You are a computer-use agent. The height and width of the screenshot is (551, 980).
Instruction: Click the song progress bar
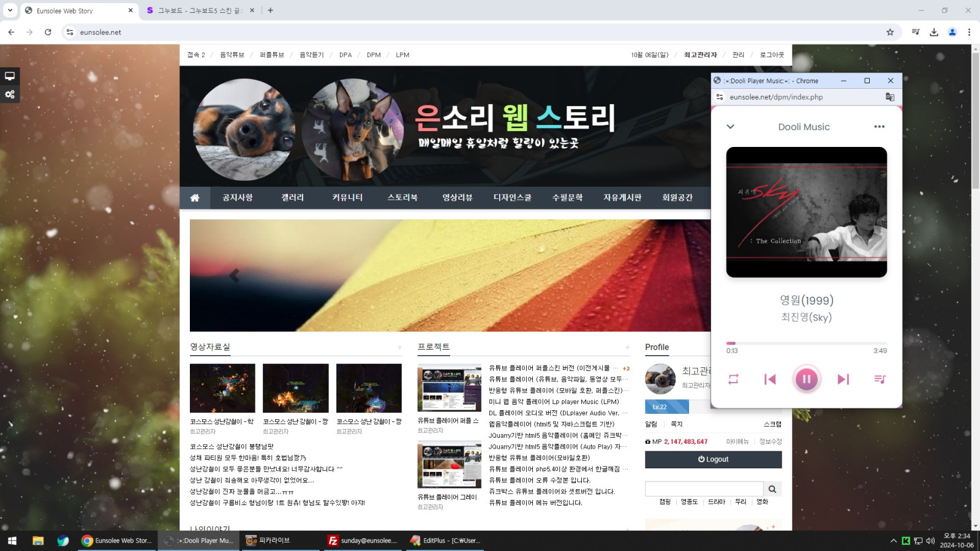pos(806,343)
